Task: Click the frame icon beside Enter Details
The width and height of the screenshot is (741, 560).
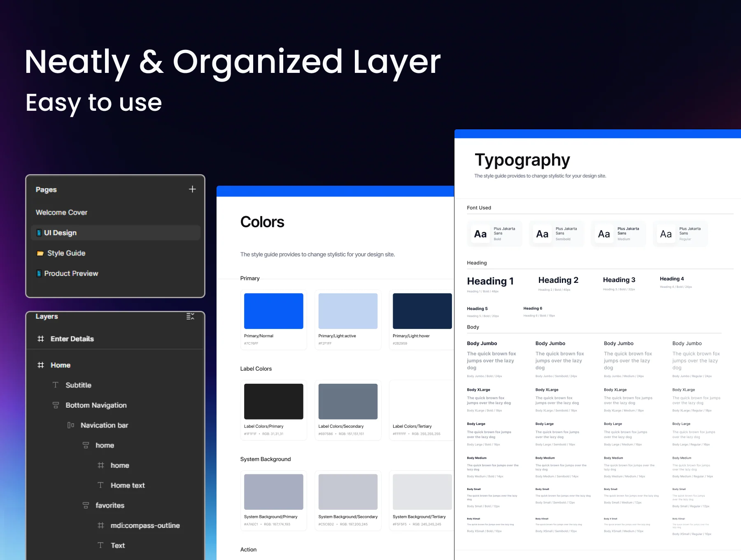Action: point(41,338)
